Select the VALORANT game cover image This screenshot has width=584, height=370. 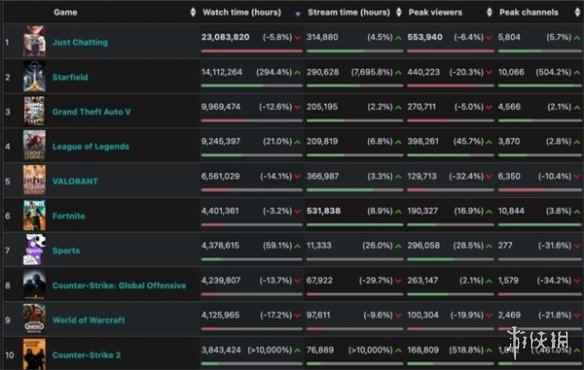click(x=34, y=180)
